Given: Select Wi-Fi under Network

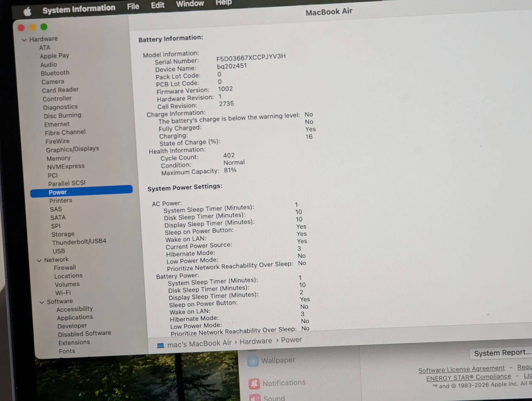Looking at the screenshot, I should pyautogui.click(x=63, y=293).
